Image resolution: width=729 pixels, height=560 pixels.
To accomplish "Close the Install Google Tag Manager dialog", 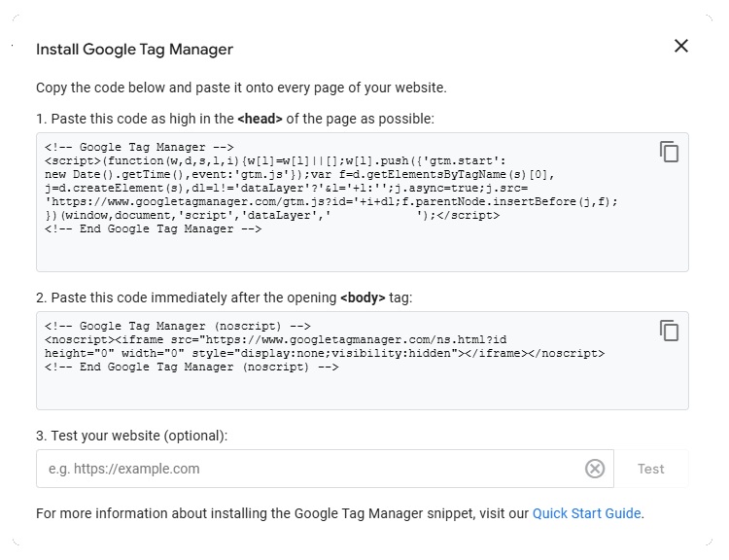I will [x=680, y=46].
